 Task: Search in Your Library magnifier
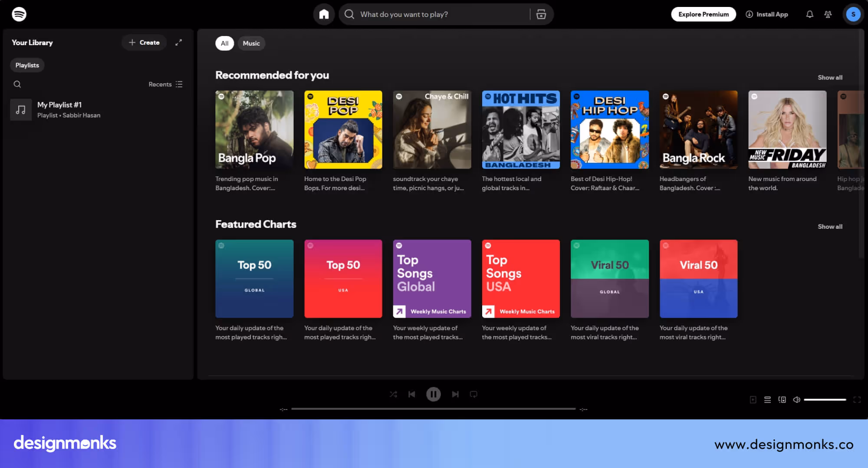(17, 84)
